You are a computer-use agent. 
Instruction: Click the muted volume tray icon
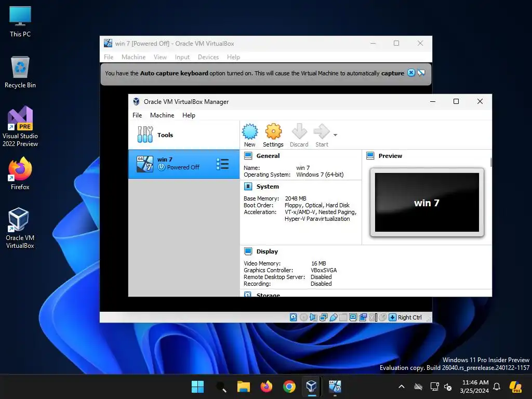click(448, 387)
